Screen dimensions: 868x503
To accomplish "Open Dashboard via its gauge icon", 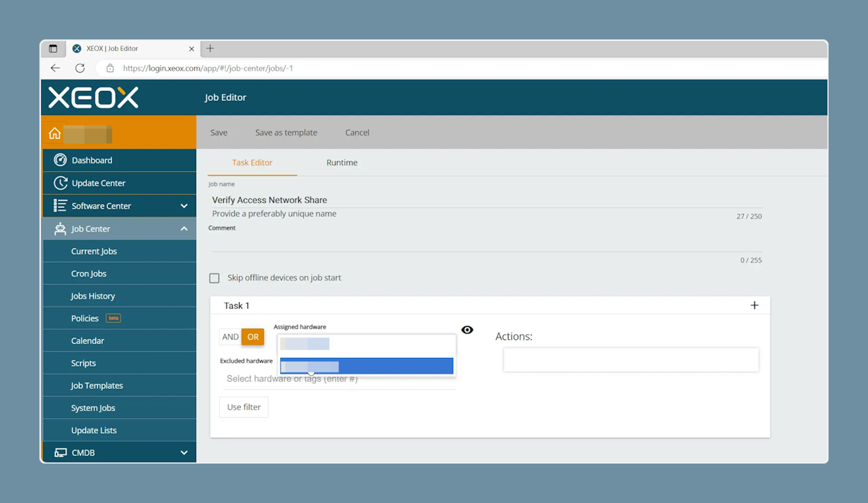I will click(60, 160).
